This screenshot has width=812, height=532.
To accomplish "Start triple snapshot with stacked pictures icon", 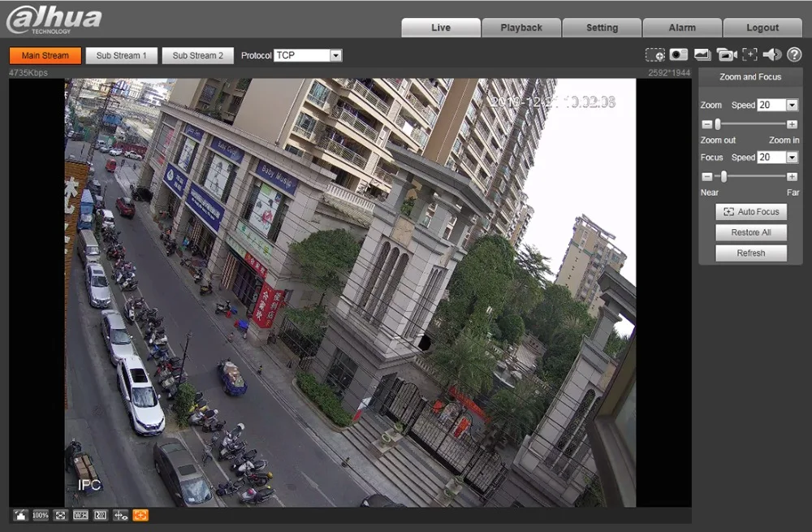I will (702, 54).
